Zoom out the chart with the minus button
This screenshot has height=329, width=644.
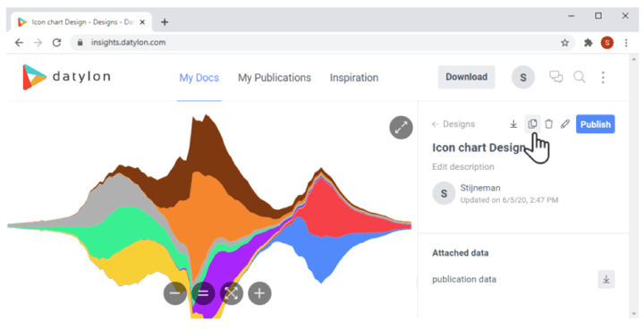175,293
